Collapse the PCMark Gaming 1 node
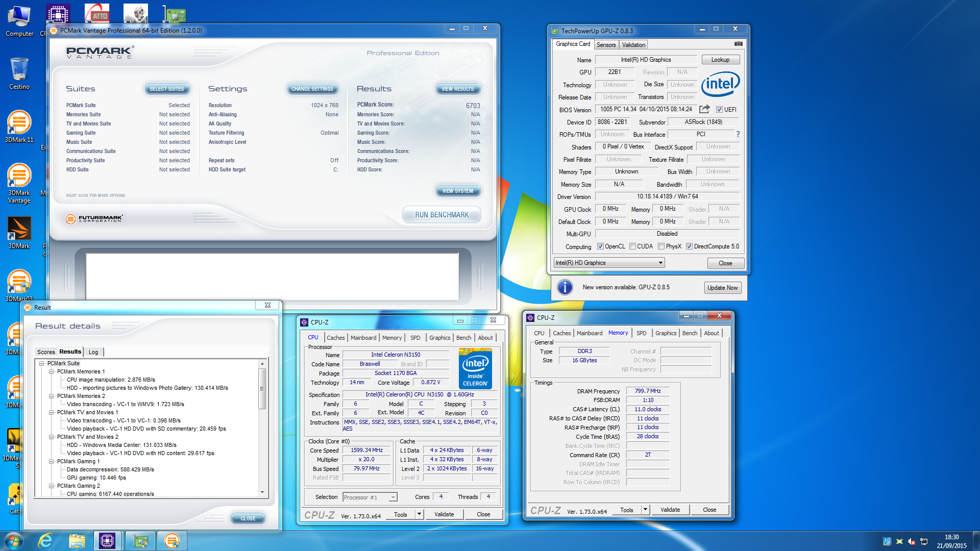980x551 pixels. [x=52, y=462]
